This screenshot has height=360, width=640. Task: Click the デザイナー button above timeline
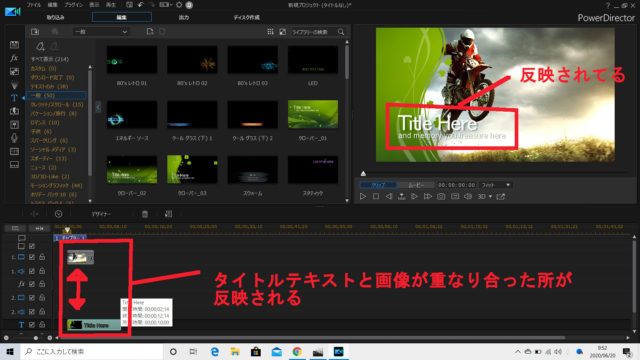(x=101, y=214)
